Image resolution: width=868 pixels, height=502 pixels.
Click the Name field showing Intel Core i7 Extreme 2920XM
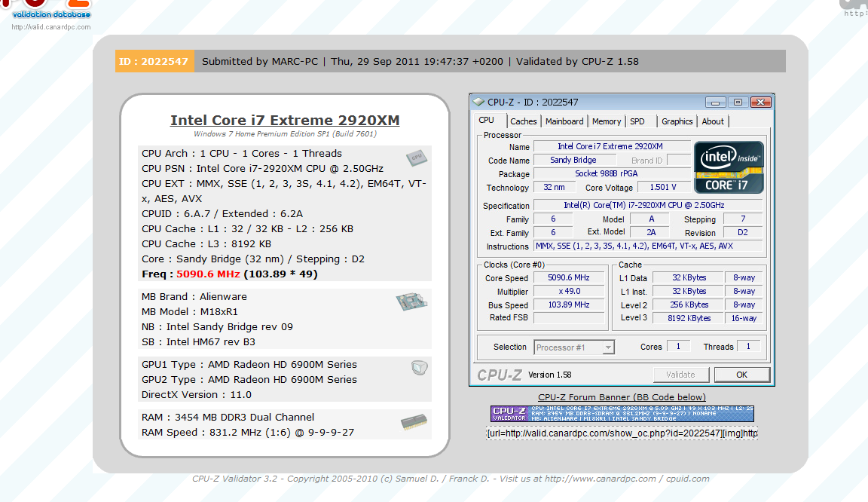point(612,146)
